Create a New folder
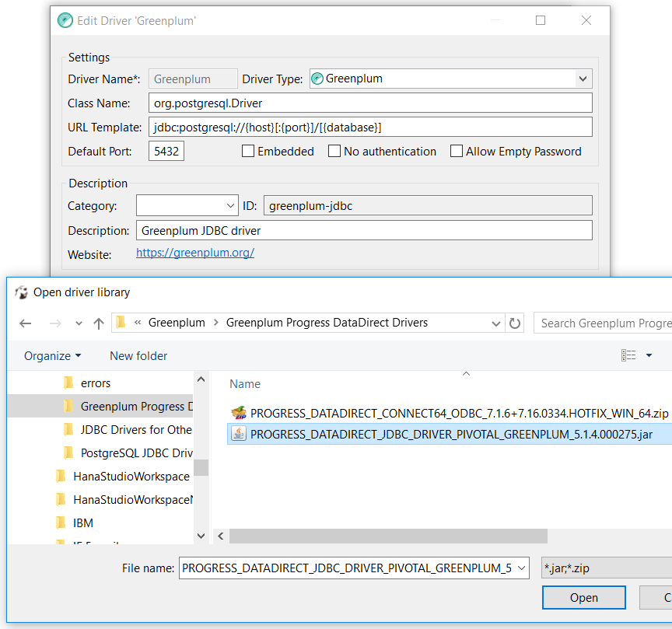Image resolution: width=672 pixels, height=629 pixels. pos(138,355)
